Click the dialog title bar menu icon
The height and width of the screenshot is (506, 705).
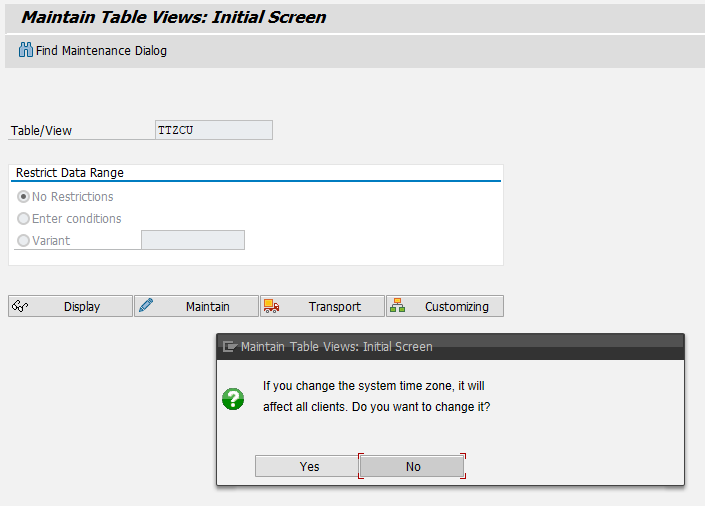coord(230,347)
